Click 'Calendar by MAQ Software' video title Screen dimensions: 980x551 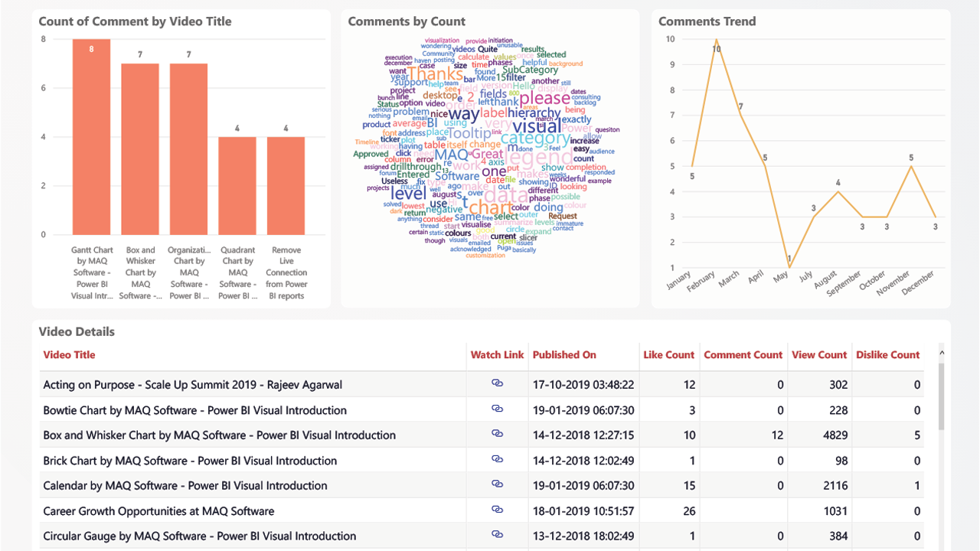click(185, 485)
